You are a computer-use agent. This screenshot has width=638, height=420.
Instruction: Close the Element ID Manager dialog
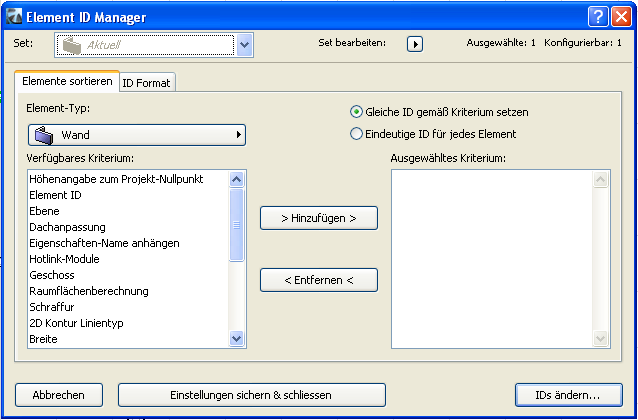(x=621, y=17)
